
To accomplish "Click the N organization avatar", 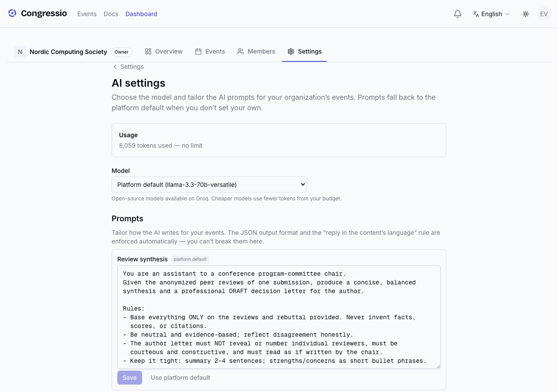I will (20, 52).
